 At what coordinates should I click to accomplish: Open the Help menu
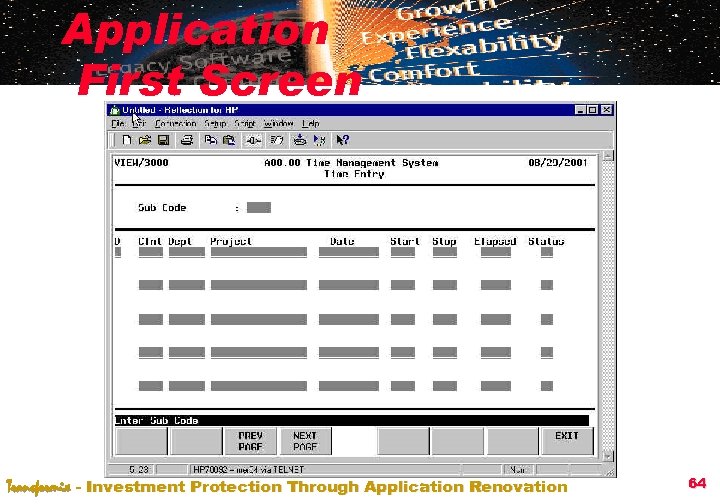311,123
